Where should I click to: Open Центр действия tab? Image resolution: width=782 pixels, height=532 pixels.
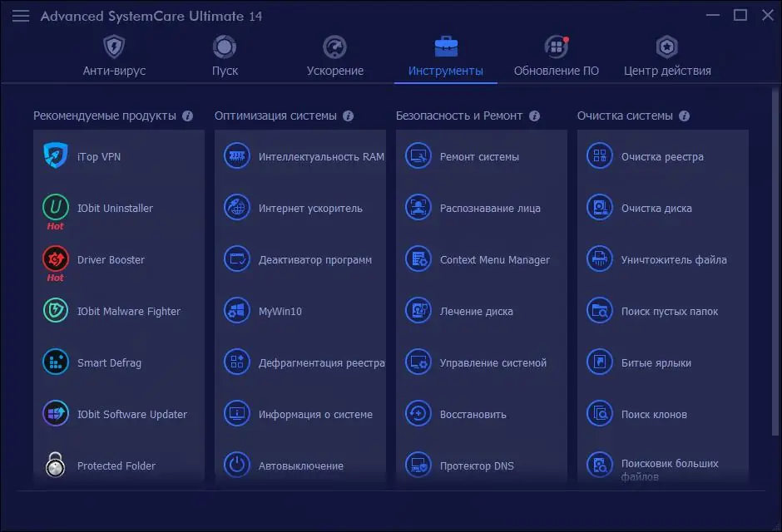(667, 56)
